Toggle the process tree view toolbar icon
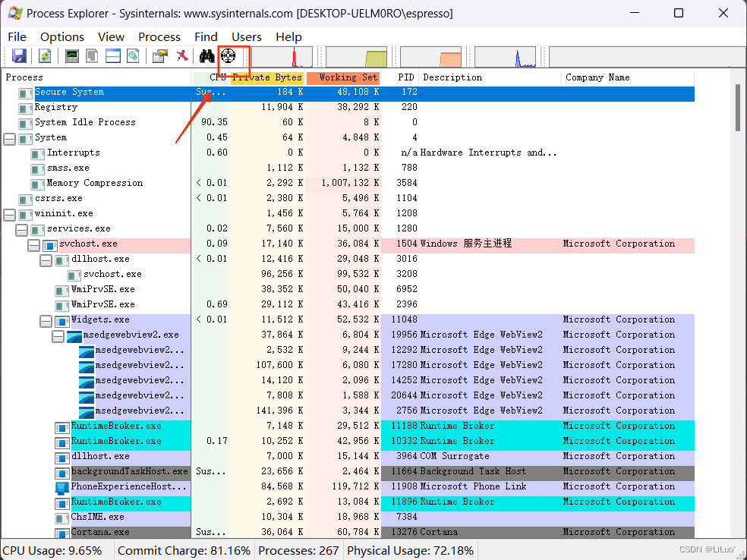747x560 pixels. (92, 56)
